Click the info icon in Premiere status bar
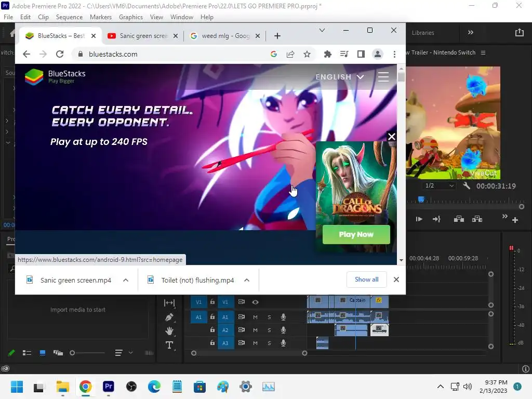This screenshot has height=399, width=532. click(526, 369)
